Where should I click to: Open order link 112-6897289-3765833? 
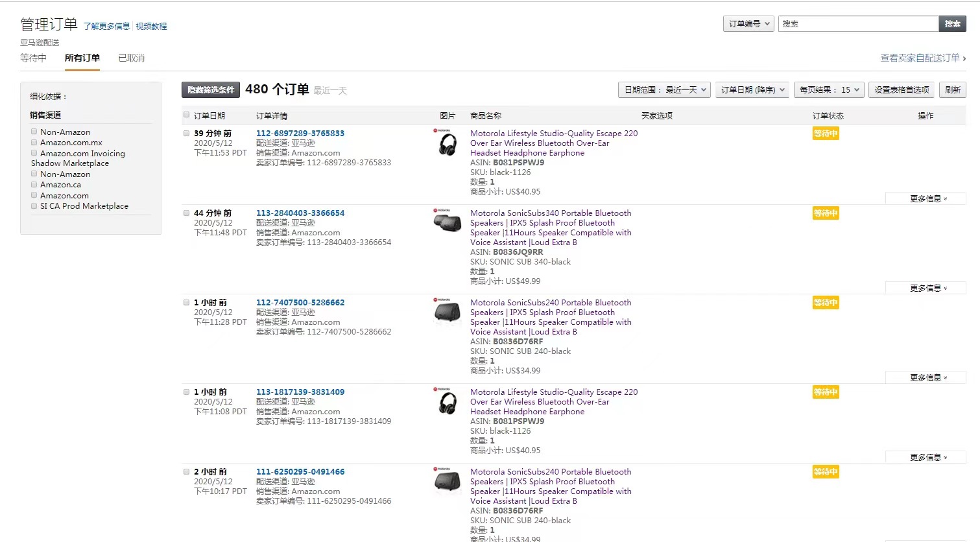[x=300, y=133]
